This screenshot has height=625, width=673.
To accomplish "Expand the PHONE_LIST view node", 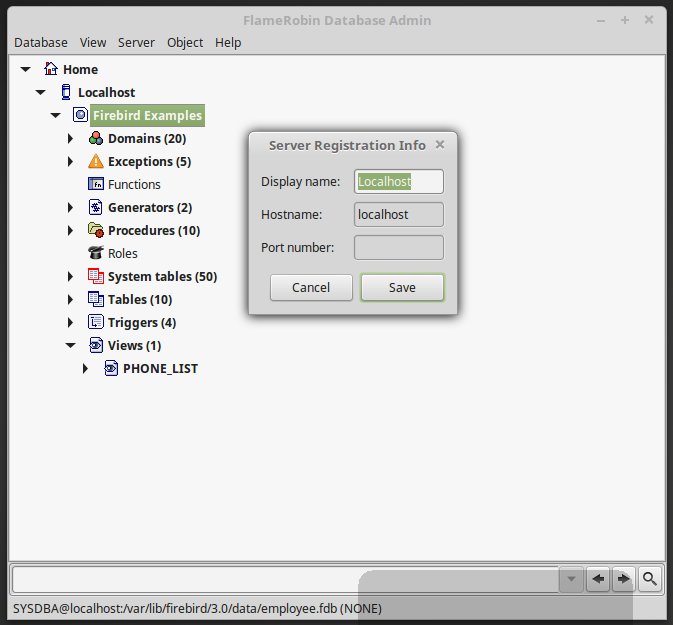I will (86, 369).
